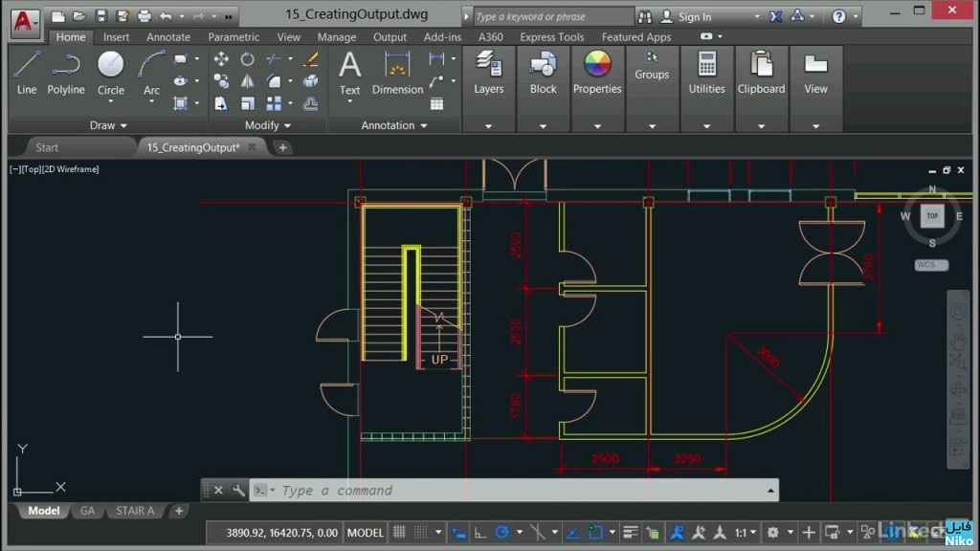This screenshot has width=980, height=551.
Task: Expand the Draw panel
Action: [x=108, y=125]
